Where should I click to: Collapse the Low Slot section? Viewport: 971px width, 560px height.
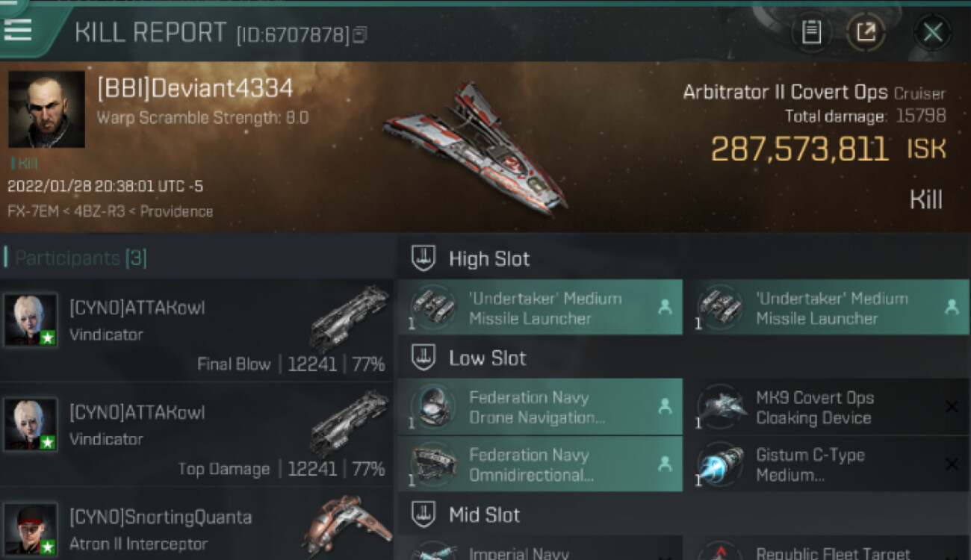424,358
